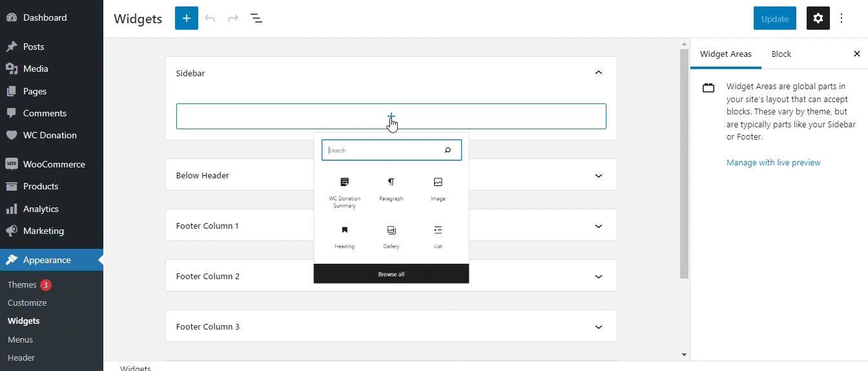Click the Pages icon in admin menu
868x371 pixels.
[x=12, y=91]
